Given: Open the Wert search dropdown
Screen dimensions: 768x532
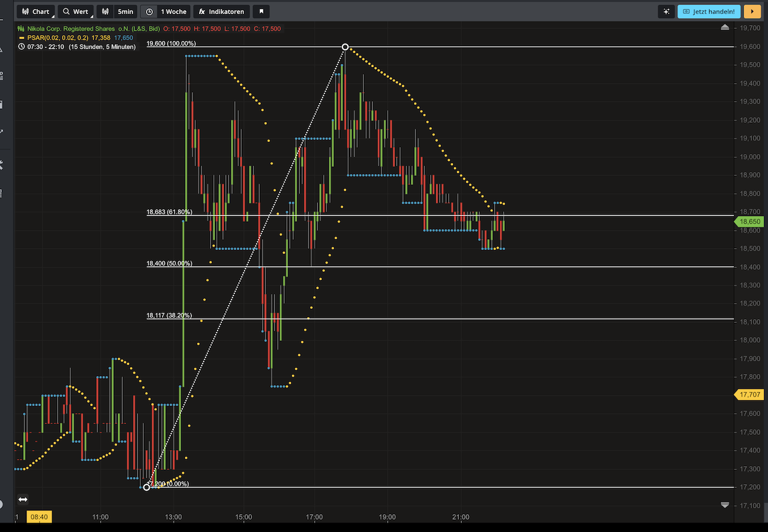Looking at the screenshot, I should click(76, 12).
